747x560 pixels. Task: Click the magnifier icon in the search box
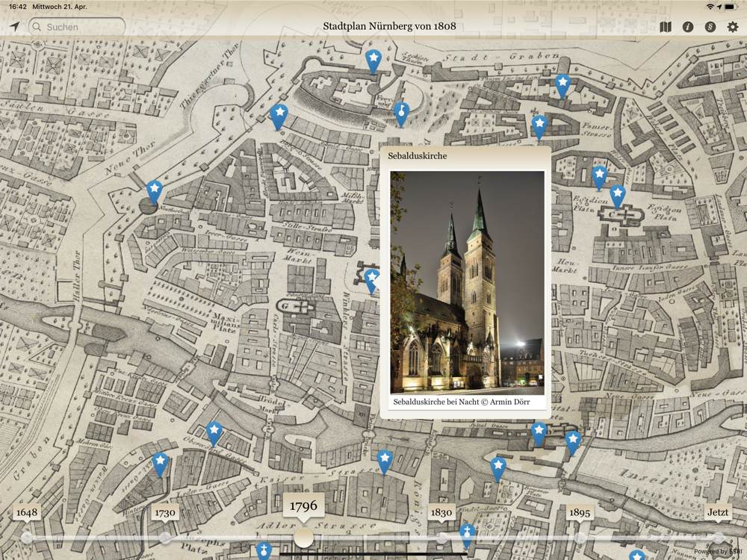tap(37, 27)
